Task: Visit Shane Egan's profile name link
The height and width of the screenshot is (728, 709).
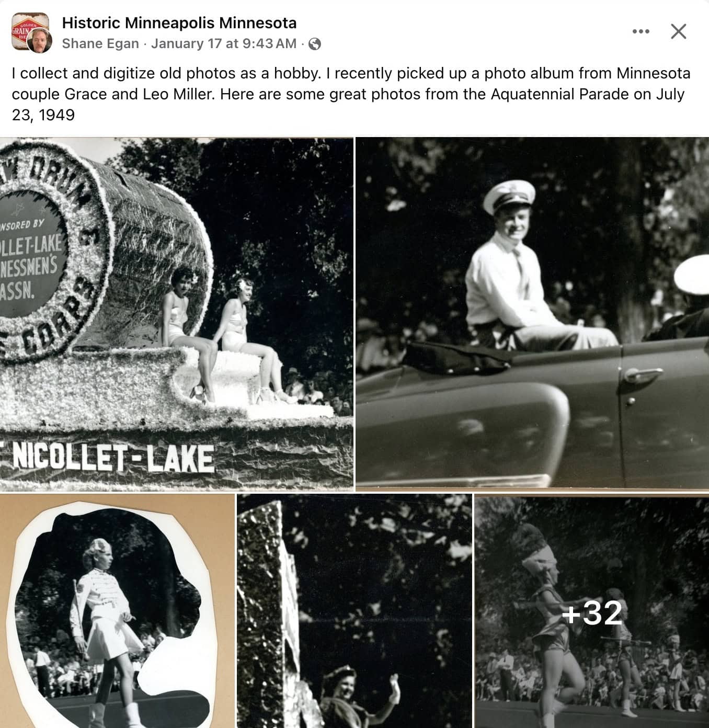Action: coord(100,43)
